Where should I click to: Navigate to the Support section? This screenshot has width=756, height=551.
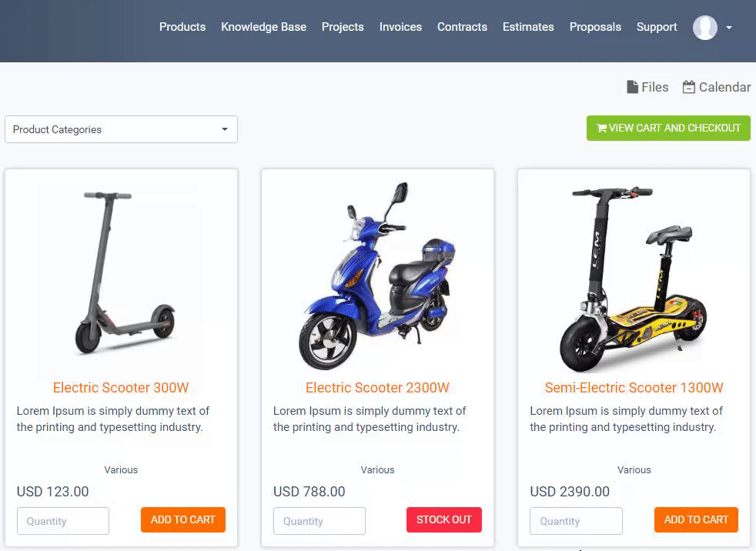pos(657,27)
